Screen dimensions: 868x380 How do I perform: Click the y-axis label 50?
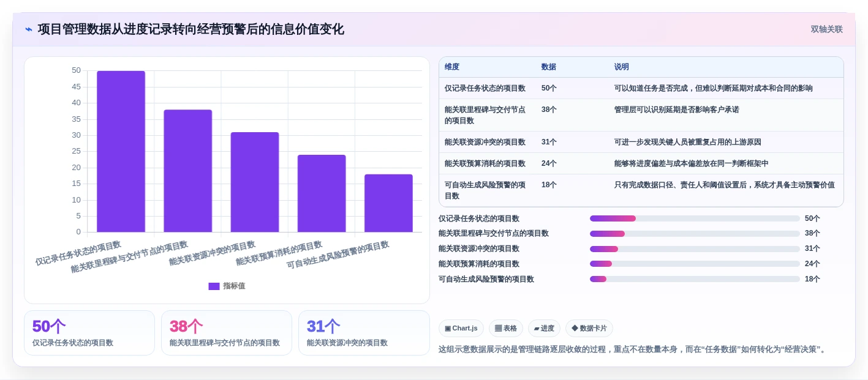click(x=76, y=70)
